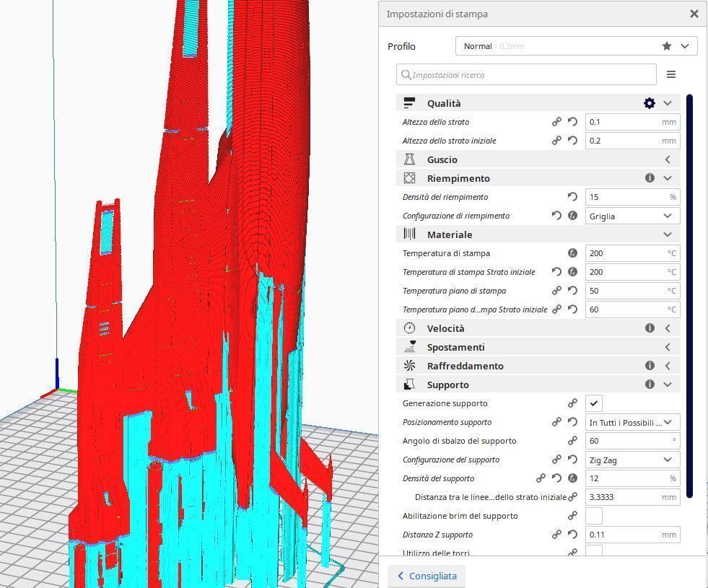Enable Abilitazione brim del supporto checkbox

pyautogui.click(x=594, y=516)
